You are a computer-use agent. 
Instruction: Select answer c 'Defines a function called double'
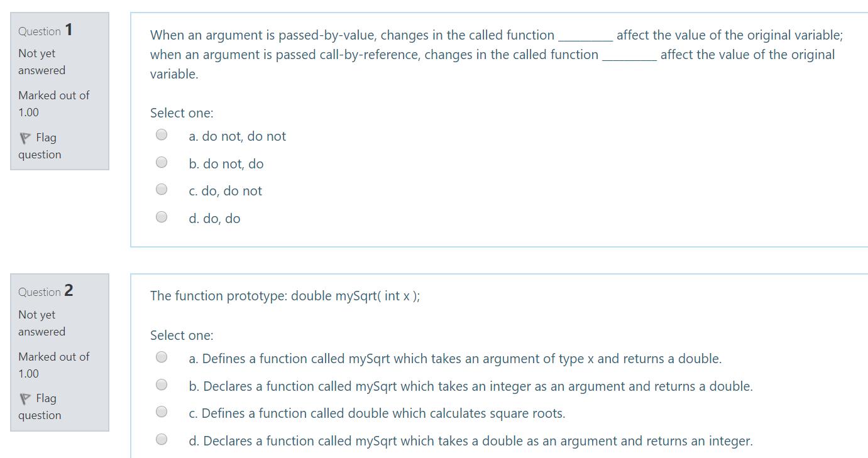tap(161, 411)
